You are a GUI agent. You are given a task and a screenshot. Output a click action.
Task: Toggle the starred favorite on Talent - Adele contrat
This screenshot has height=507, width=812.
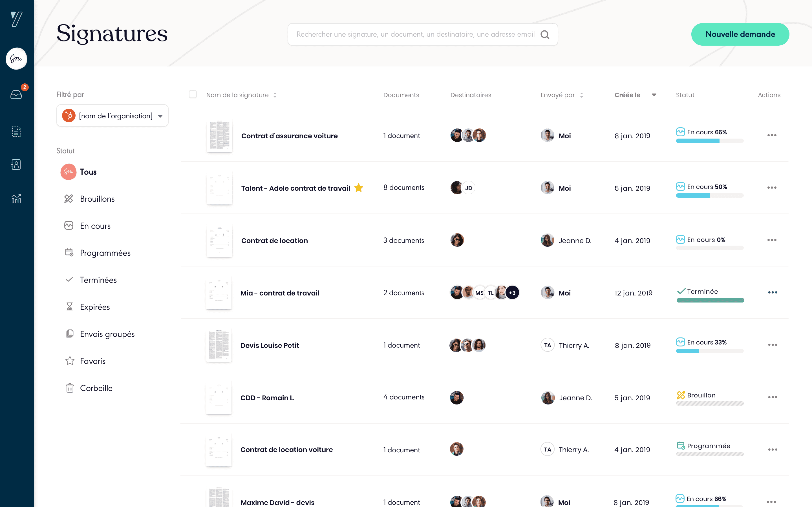[x=359, y=188]
